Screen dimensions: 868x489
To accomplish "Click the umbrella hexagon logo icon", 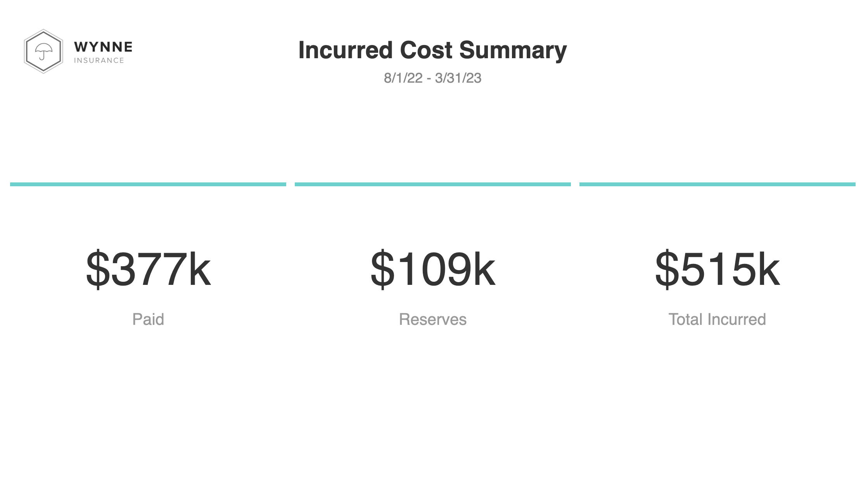I will click(43, 51).
